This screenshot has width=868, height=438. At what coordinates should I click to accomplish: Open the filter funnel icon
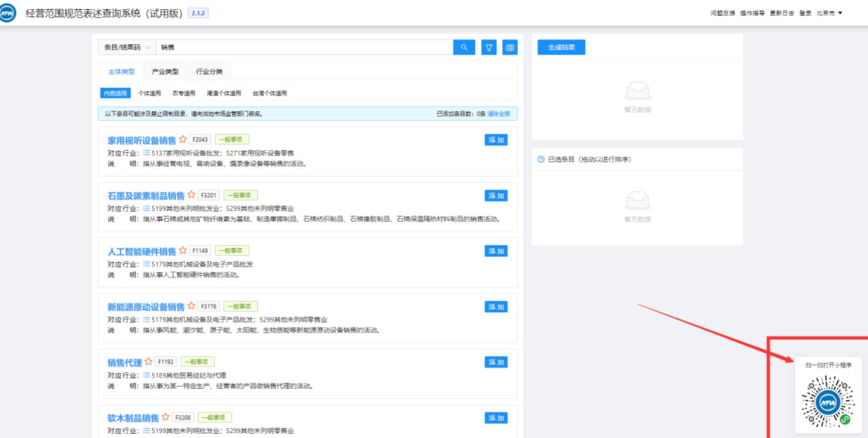tap(489, 48)
